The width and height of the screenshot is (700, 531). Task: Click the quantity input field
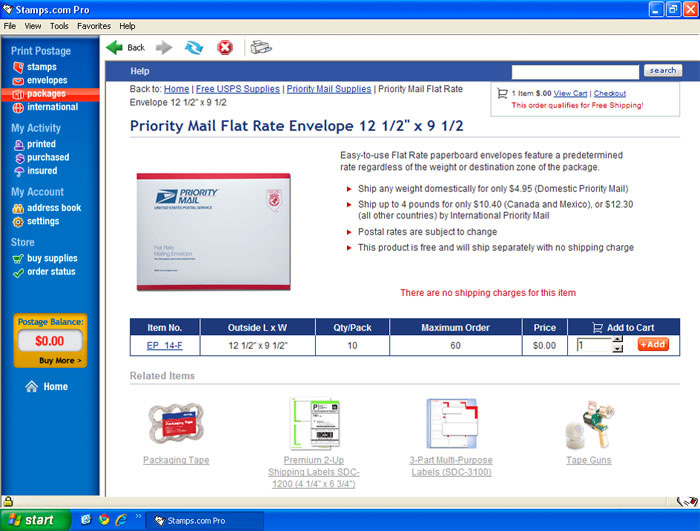point(594,345)
